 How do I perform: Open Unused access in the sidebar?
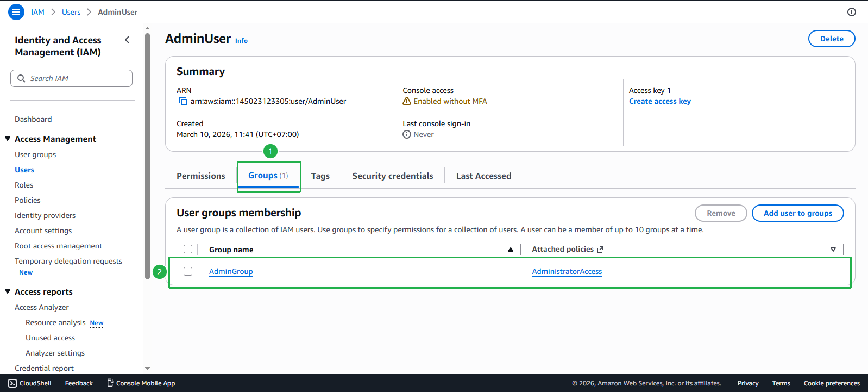point(50,338)
